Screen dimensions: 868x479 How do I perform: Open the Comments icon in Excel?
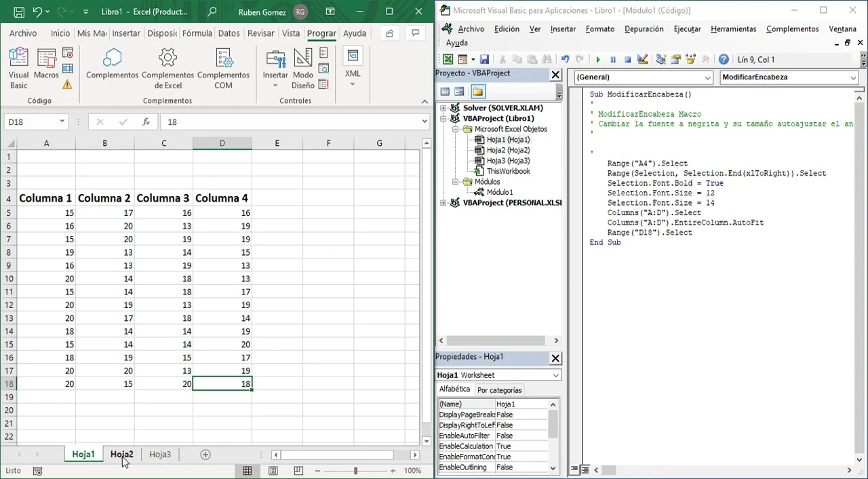[415, 33]
